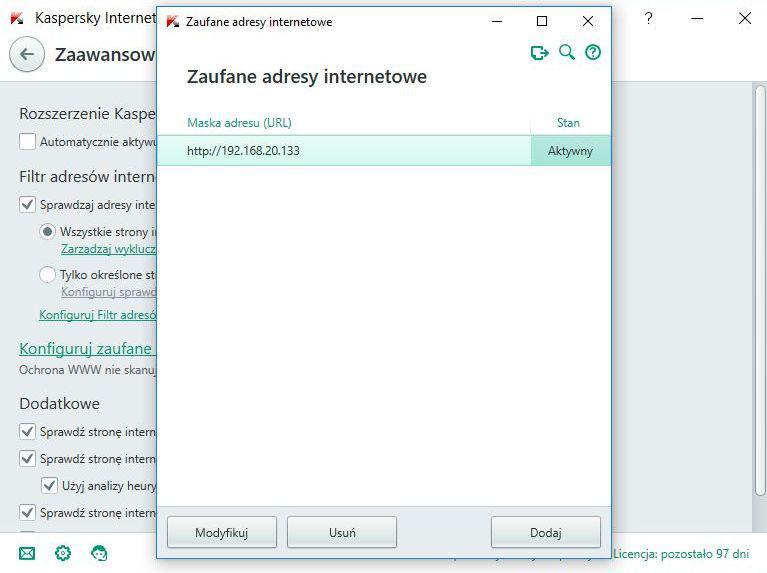The height and width of the screenshot is (573, 767).
Task: Click the export list icon in dialog
Action: pos(540,52)
